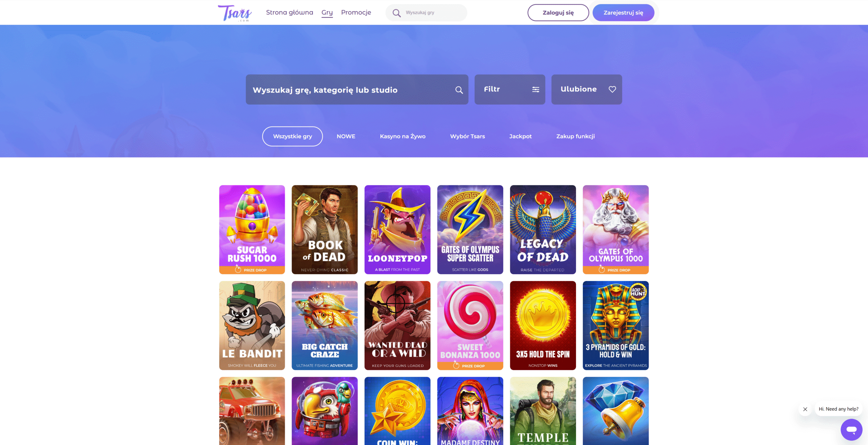Screen dimensions: 868x445
Task: Select the Wszystkie gry category
Action: pyautogui.click(x=292, y=136)
